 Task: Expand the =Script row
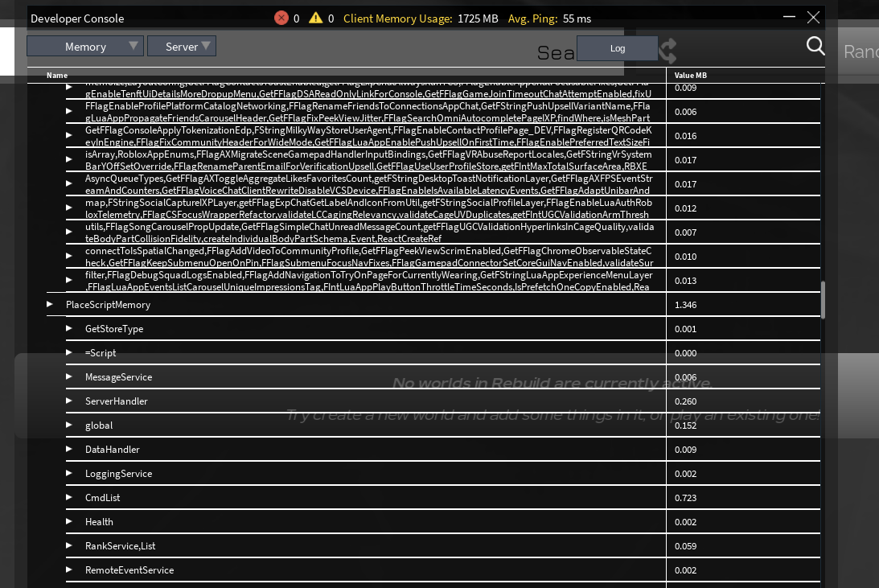tap(69, 352)
